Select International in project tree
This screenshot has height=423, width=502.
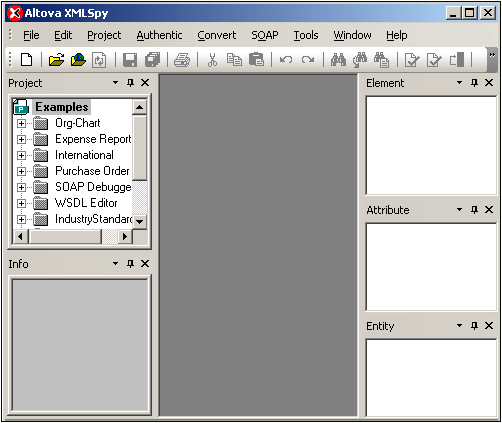coord(84,155)
